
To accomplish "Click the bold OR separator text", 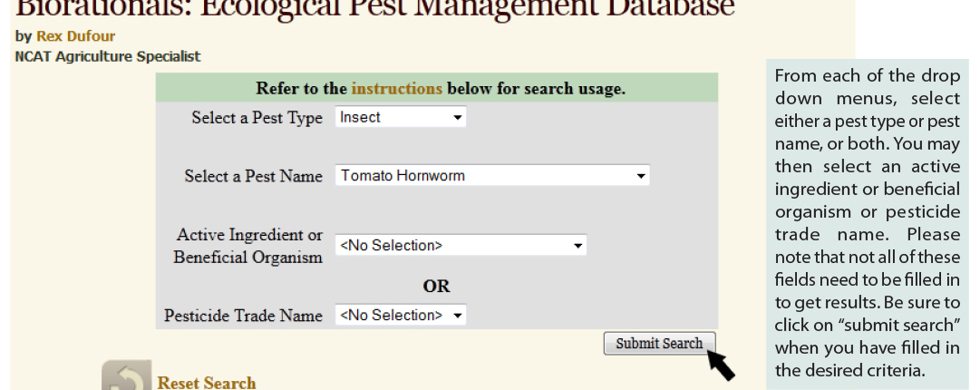I will click(x=436, y=286).
